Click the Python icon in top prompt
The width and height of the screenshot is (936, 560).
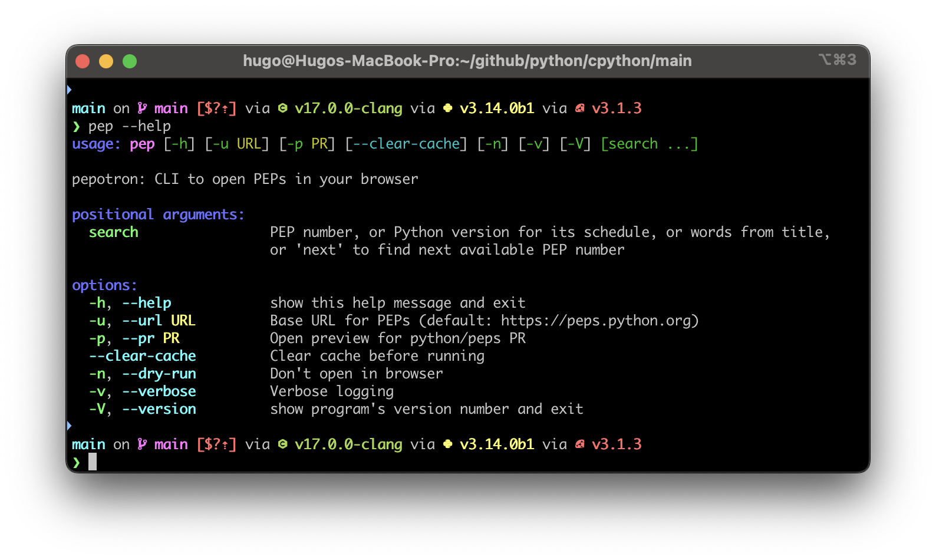click(x=448, y=108)
